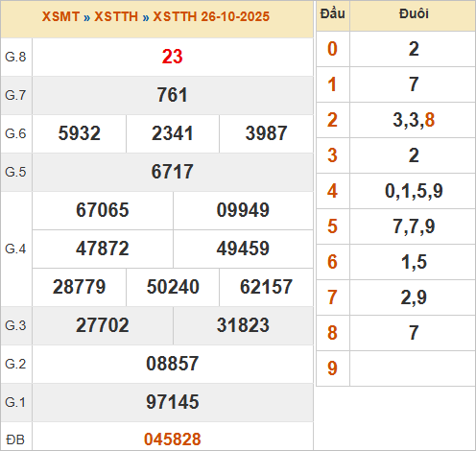
Task: Select G.4 number 09949
Action: 243,210
